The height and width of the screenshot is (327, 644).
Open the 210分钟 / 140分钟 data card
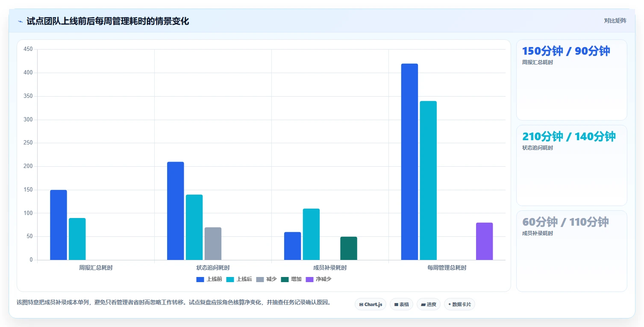(x=572, y=165)
